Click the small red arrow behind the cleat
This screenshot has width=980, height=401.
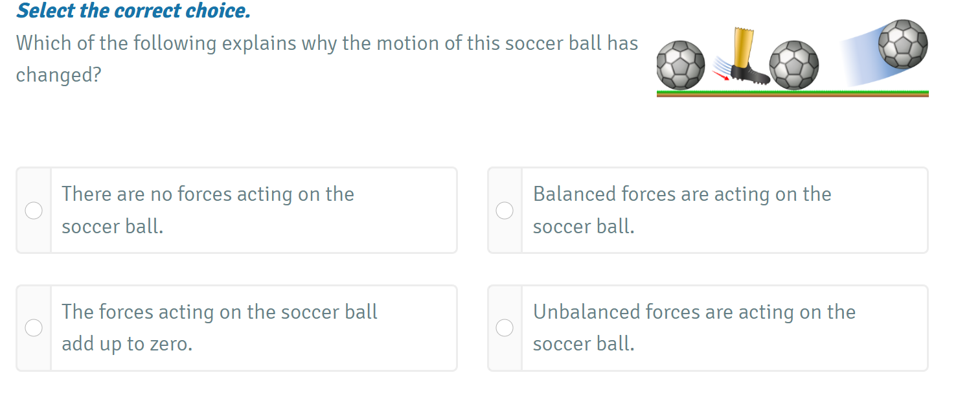(x=720, y=76)
